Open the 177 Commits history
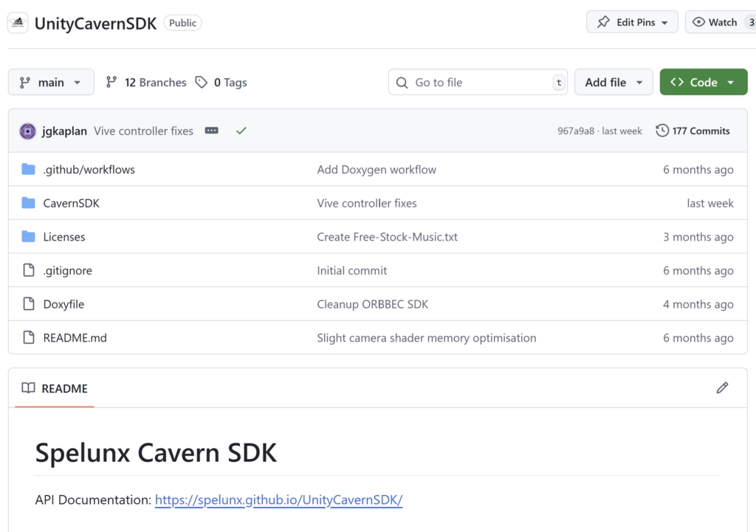The image size is (756, 532). [693, 131]
